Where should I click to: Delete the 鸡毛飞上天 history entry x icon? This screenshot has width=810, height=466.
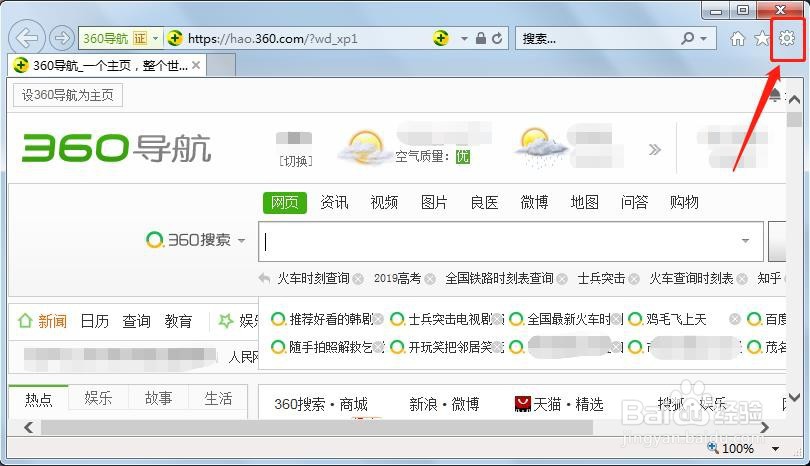coord(735,319)
